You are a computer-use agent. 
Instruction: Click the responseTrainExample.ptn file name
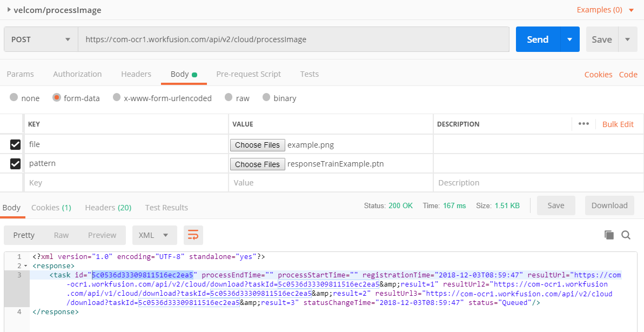(x=336, y=164)
